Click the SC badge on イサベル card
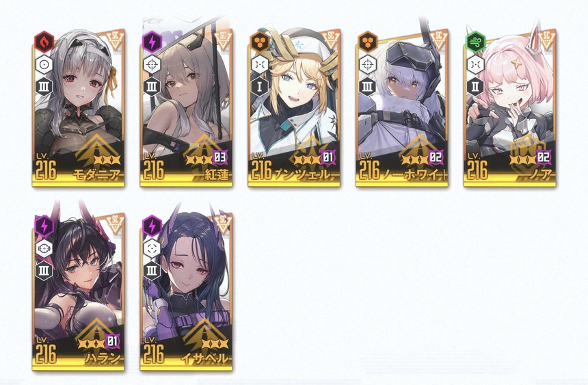 pos(223,222)
